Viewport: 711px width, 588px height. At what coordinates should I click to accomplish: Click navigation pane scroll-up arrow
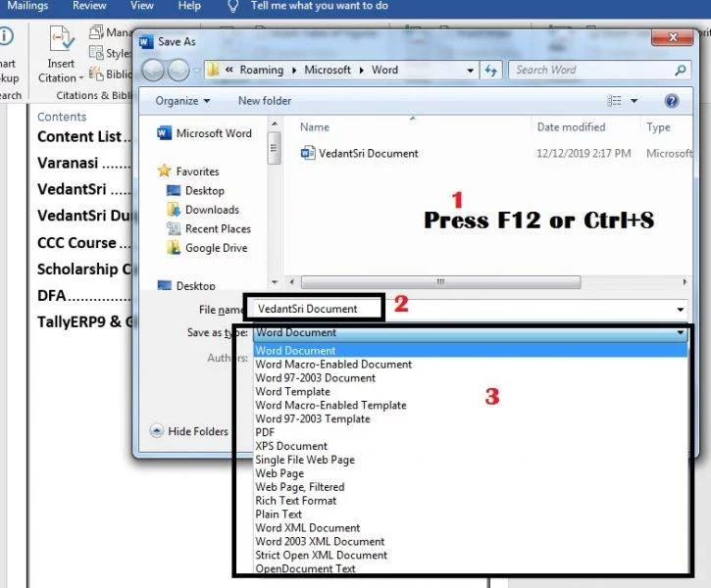pos(275,123)
